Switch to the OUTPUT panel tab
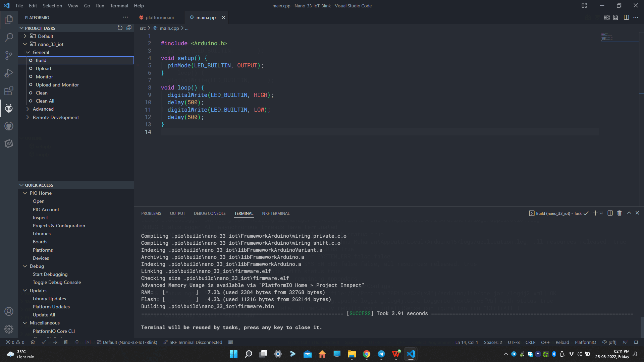This screenshot has height=362, width=644. (x=177, y=214)
